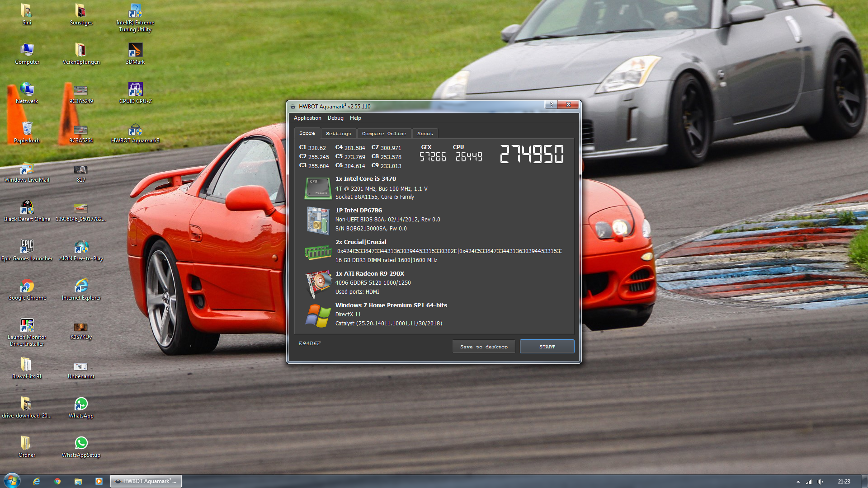Open Internet Explorer from the taskbar
Image resolution: width=868 pixels, height=488 pixels.
click(x=37, y=481)
